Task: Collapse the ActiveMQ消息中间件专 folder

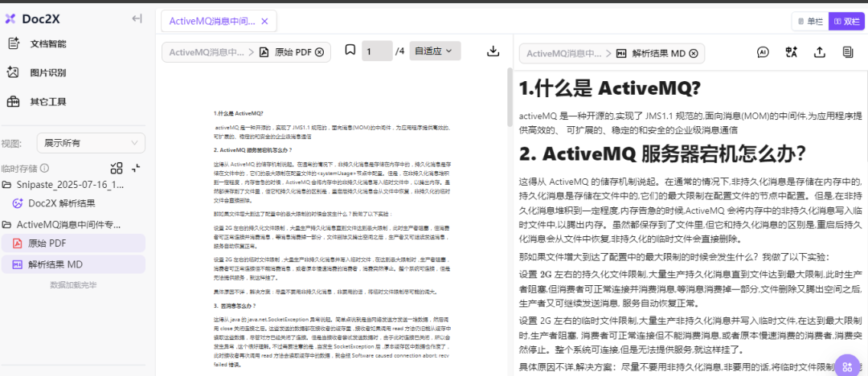Action: (x=61, y=224)
